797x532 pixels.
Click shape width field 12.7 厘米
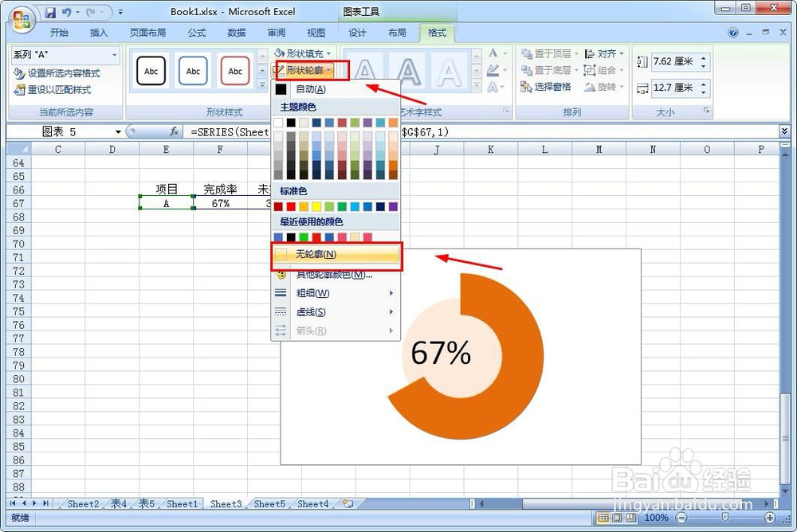[675, 88]
